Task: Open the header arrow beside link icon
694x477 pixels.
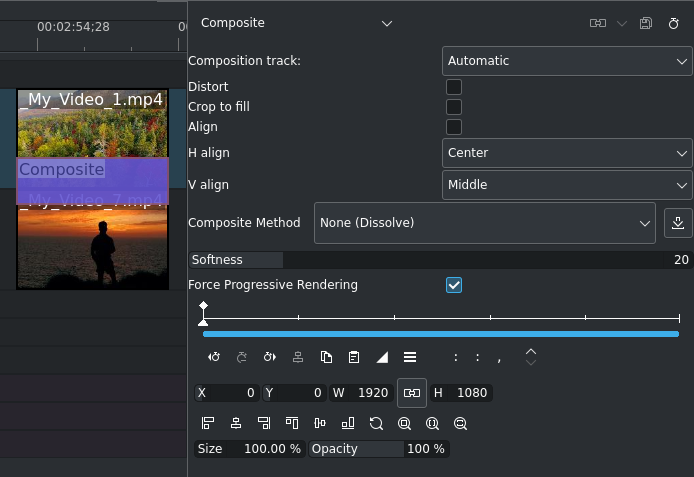Action: [x=622, y=23]
